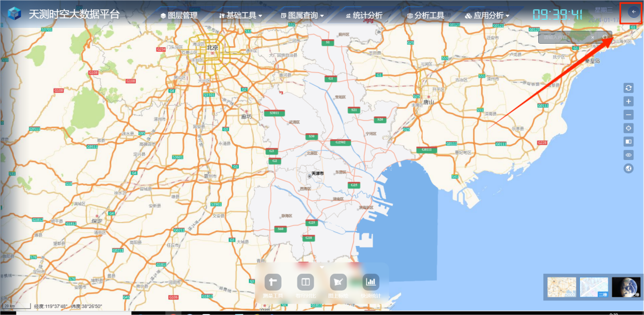Click the search magnifier icon
The height and width of the screenshot is (315, 644).
(x=605, y=37)
